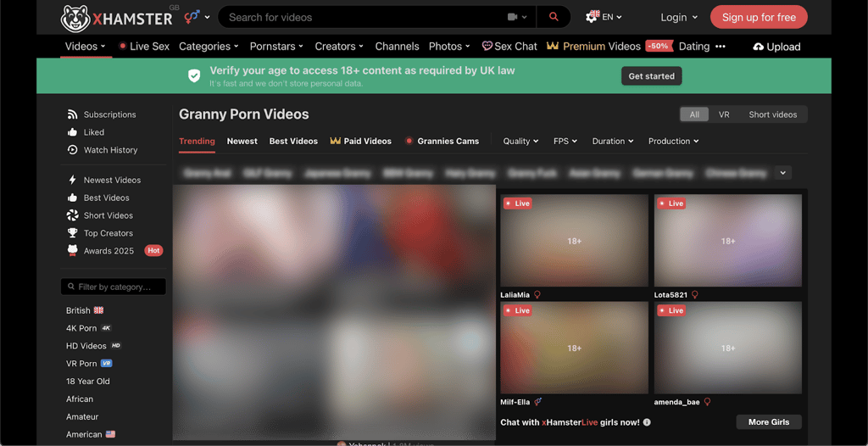Switch to the Newest tab
Screen dimensions: 868x446
pos(242,142)
